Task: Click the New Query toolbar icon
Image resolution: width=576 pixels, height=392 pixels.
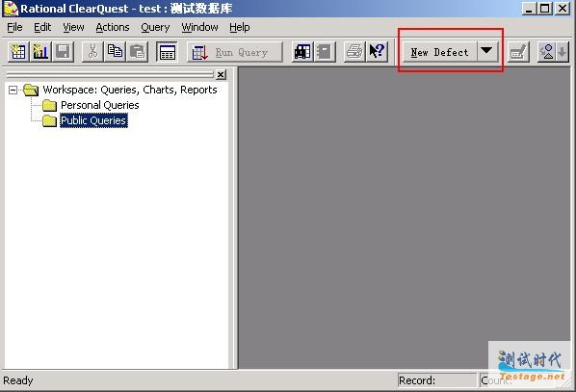Action: click(18, 52)
